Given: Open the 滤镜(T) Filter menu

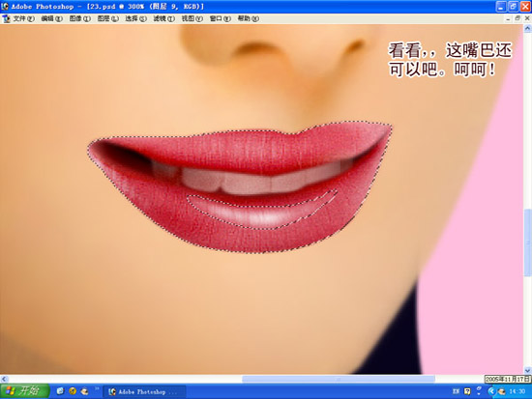Looking at the screenshot, I should (164, 18).
